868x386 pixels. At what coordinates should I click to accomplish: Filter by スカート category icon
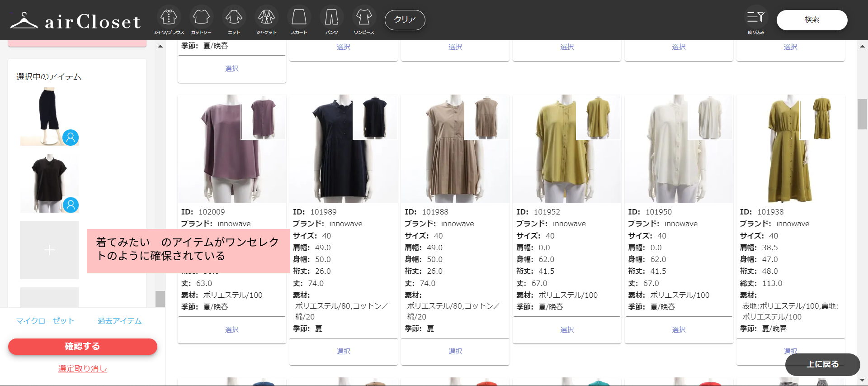click(299, 18)
